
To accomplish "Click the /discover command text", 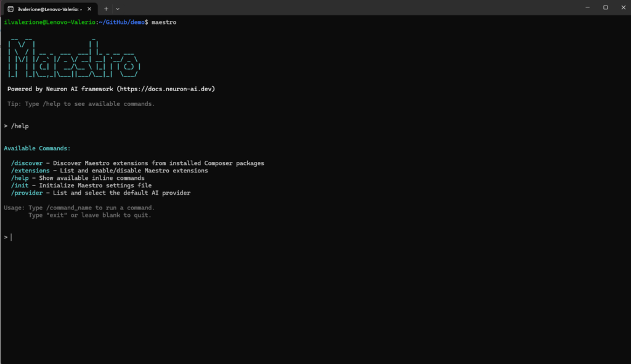I will coord(27,163).
